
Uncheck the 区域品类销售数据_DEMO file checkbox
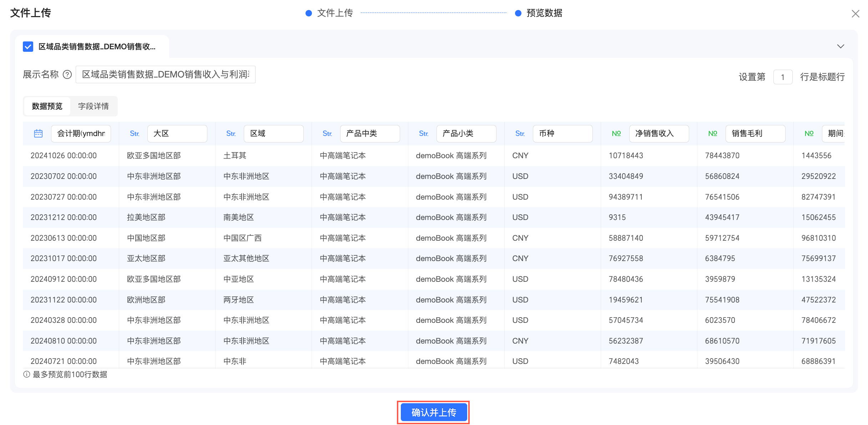pyautogui.click(x=28, y=47)
